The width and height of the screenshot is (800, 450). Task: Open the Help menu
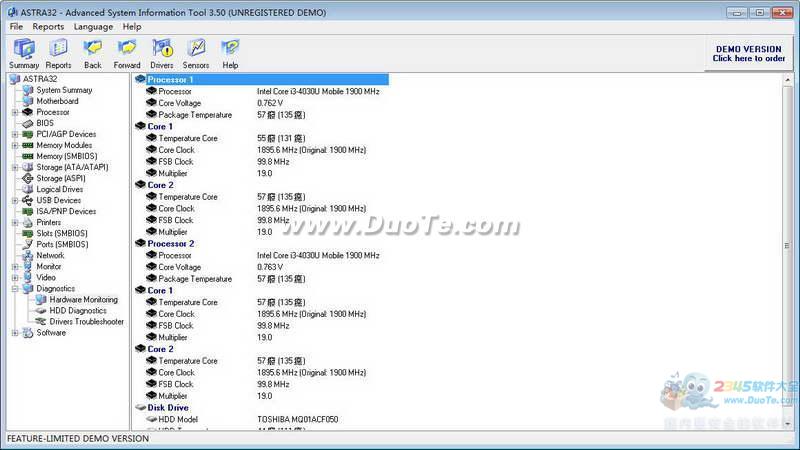pos(132,27)
